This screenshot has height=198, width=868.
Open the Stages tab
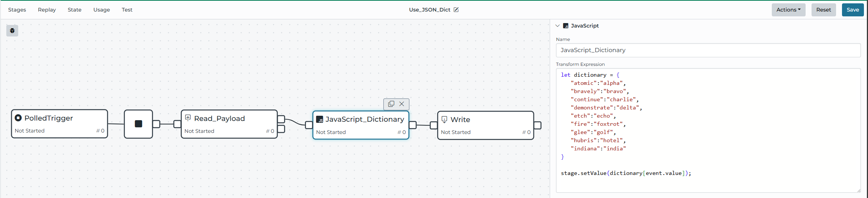[x=17, y=10]
